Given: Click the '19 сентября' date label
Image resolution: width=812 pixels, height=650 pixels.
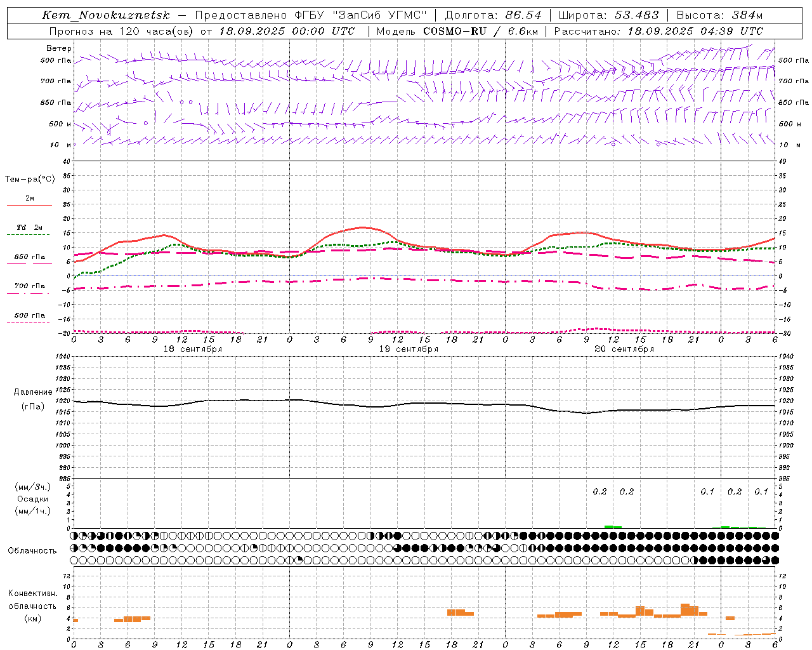Looking at the screenshot, I should [409, 349].
